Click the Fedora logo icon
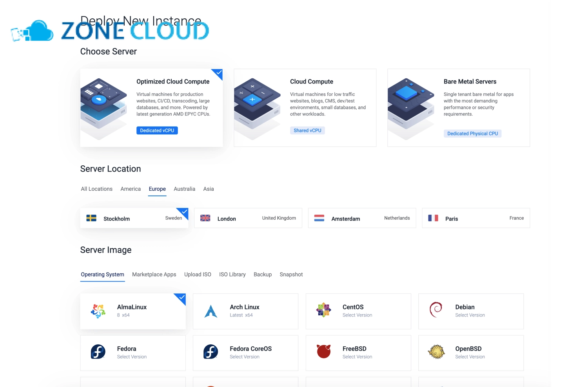Screen dimensions: 588x387 (98, 352)
